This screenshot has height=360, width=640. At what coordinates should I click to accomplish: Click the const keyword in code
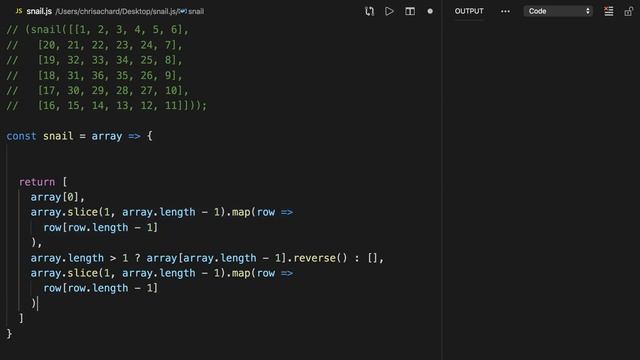click(21, 136)
